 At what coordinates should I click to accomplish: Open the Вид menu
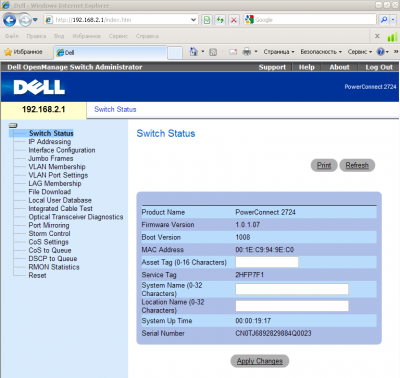tap(59, 36)
